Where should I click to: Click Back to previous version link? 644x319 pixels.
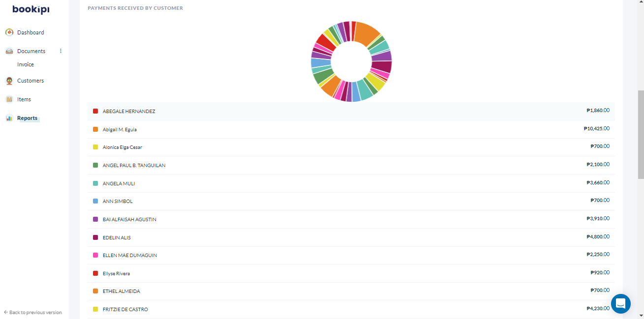pos(33,312)
